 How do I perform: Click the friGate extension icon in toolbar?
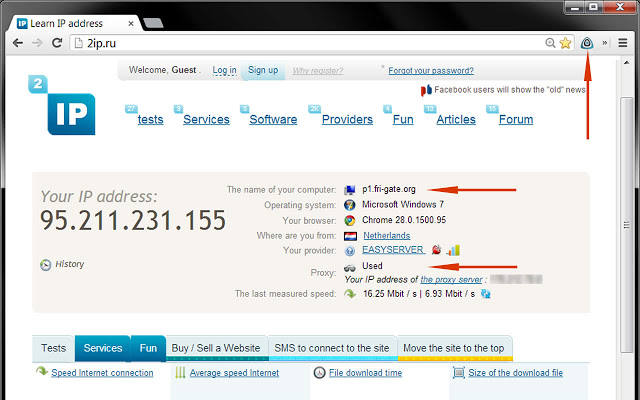click(587, 42)
